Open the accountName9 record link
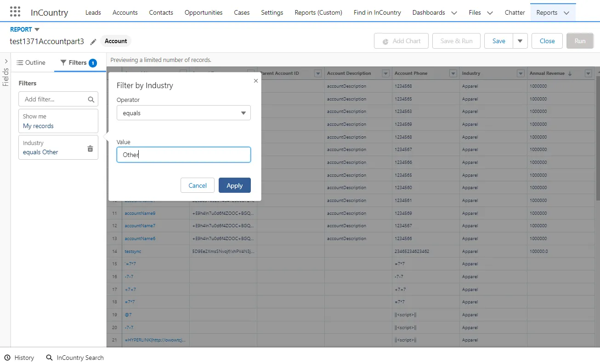This screenshot has width=600, height=364. point(140,213)
